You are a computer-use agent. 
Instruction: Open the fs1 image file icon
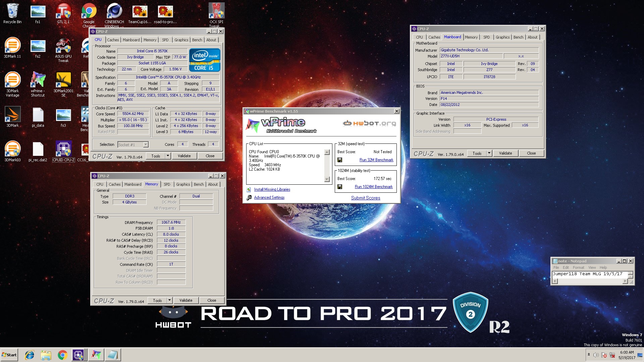[x=38, y=13]
